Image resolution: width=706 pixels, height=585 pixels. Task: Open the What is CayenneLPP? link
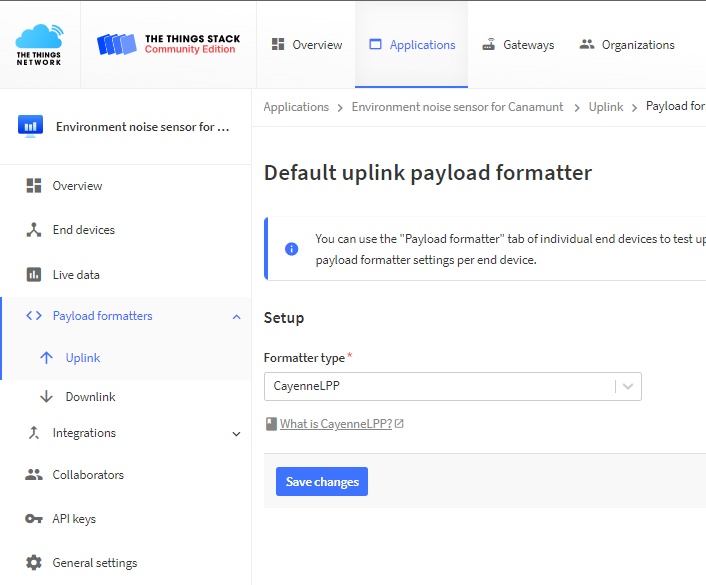[336, 424]
